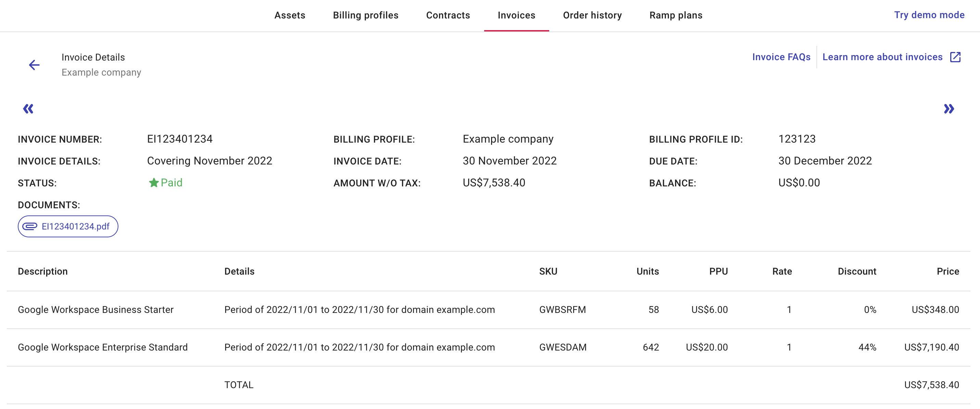Click the SKU column header
This screenshot has height=409, width=980.
pos(548,272)
